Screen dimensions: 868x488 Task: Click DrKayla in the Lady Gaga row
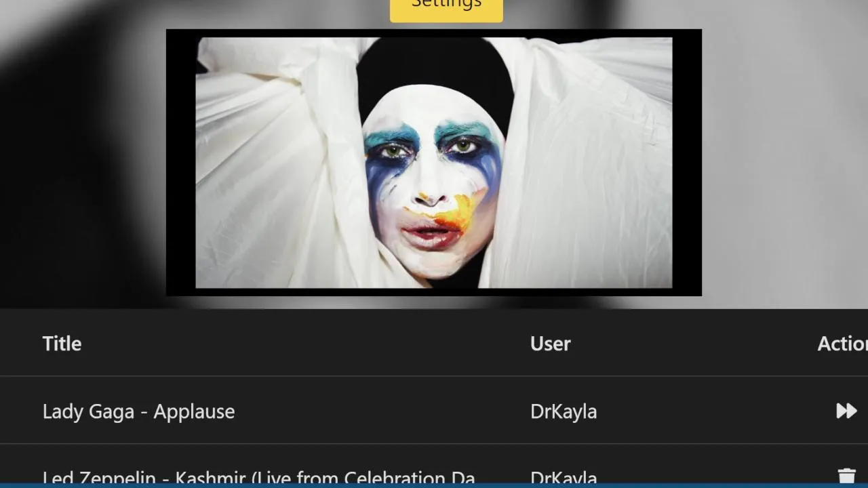(x=564, y=411)
